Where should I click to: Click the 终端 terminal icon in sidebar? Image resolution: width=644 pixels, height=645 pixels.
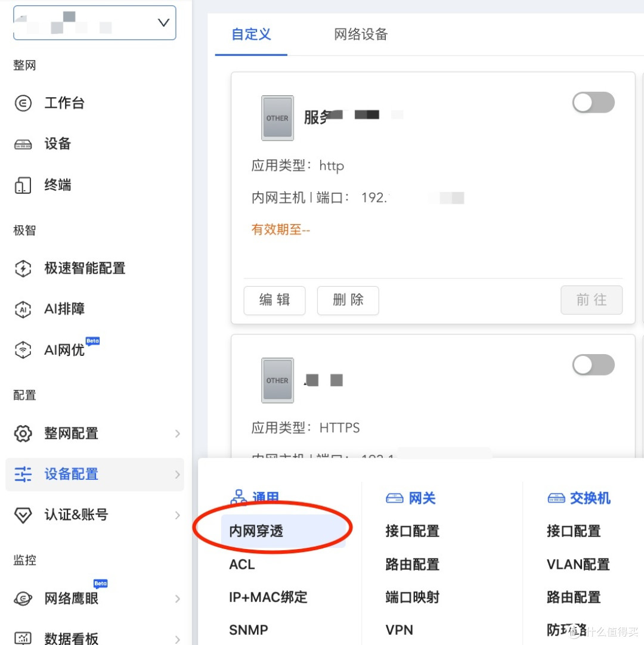23,185
